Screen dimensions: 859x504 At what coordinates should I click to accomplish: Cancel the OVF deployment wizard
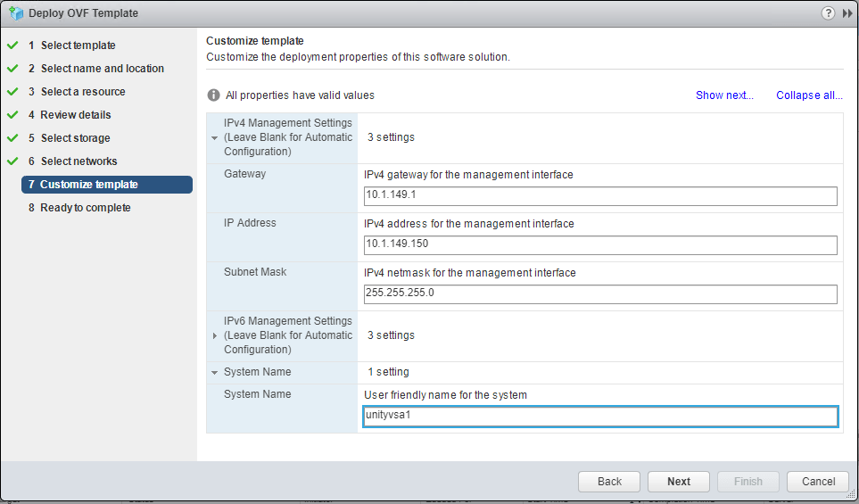pyautogui.click(x=818, y=482)
